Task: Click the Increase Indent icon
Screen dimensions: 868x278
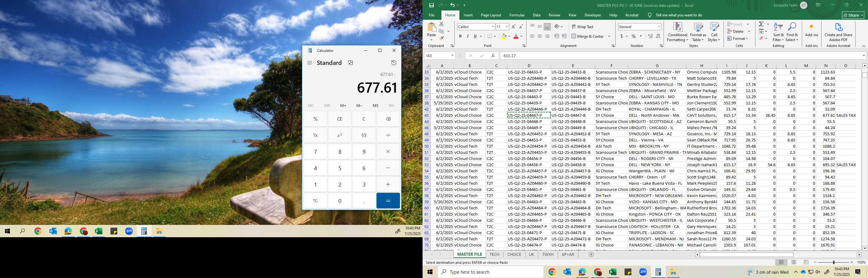Action: (564, 36)
